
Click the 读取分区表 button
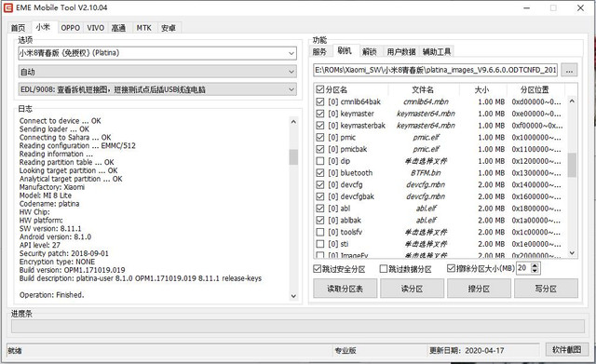[345, 289]
